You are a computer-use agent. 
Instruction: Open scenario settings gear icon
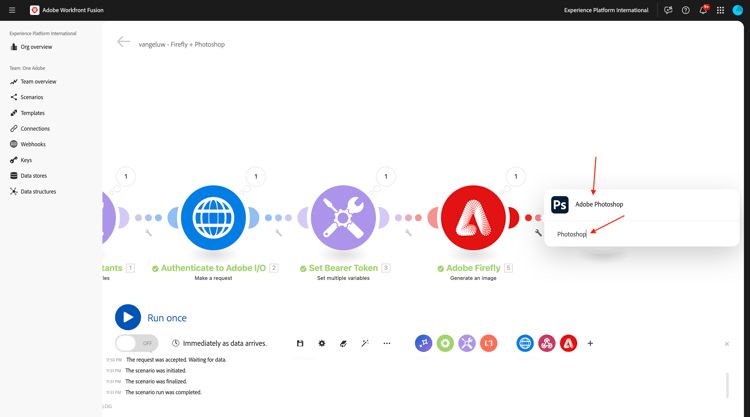322,343
